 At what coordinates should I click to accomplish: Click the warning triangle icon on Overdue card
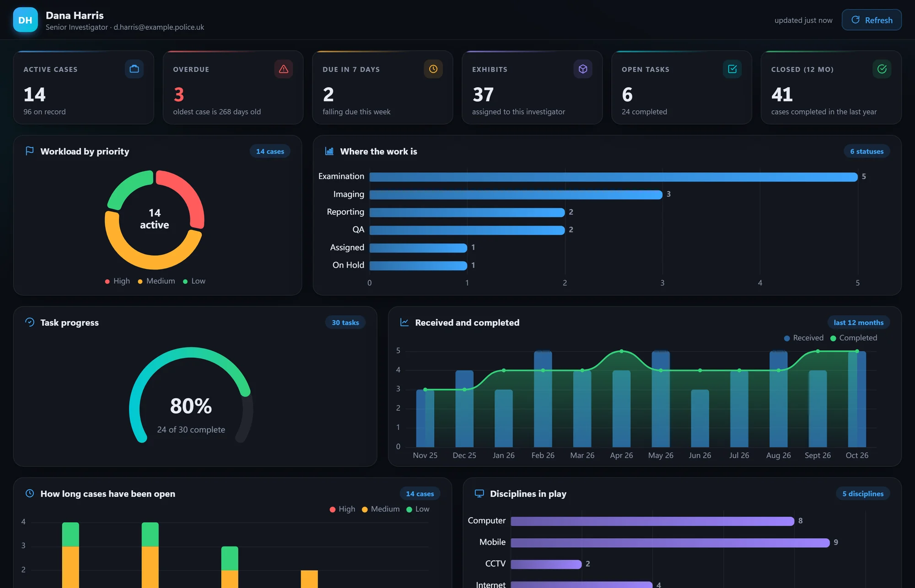pyautogui.click(x=284, y=69)
